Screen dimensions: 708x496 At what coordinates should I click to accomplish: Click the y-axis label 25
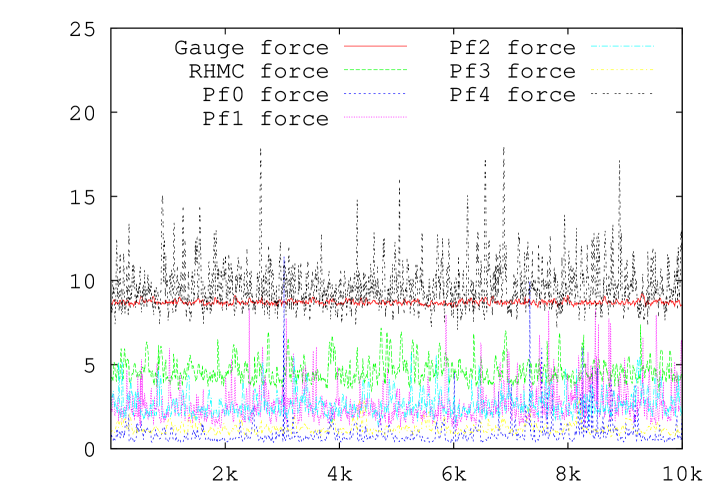(x=83, y=29)
